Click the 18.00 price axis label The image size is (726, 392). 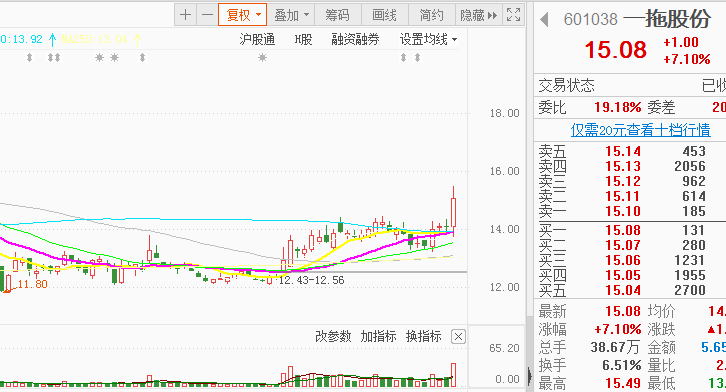[x=505, y=113]
